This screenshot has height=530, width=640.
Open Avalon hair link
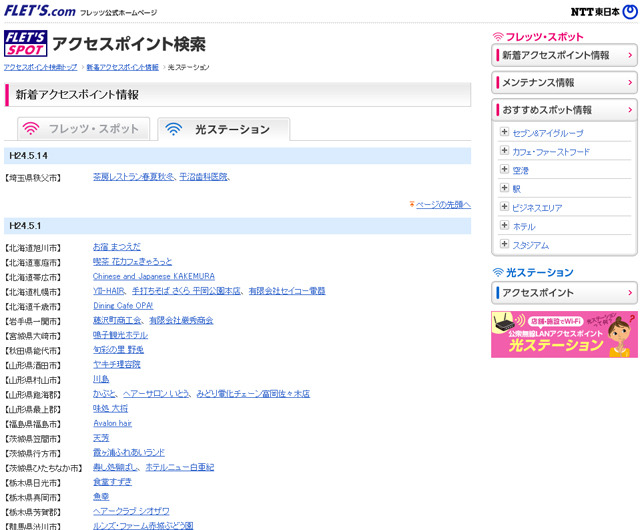(x=113, y=423)
